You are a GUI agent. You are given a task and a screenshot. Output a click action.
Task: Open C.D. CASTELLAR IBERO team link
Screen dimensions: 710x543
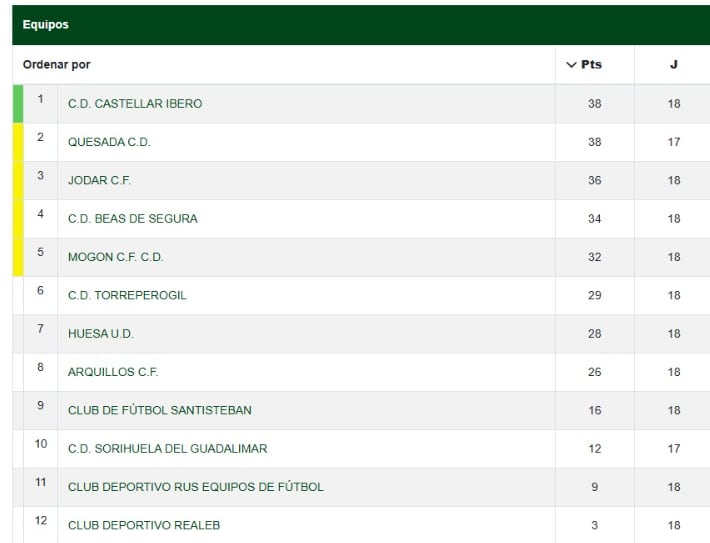click(x=135, y=104)
